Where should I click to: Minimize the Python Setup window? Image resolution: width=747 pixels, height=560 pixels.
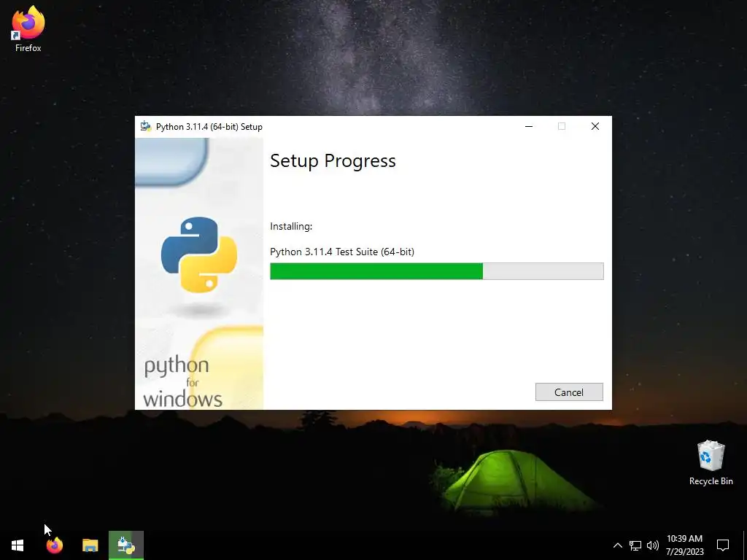click(529, 126)
